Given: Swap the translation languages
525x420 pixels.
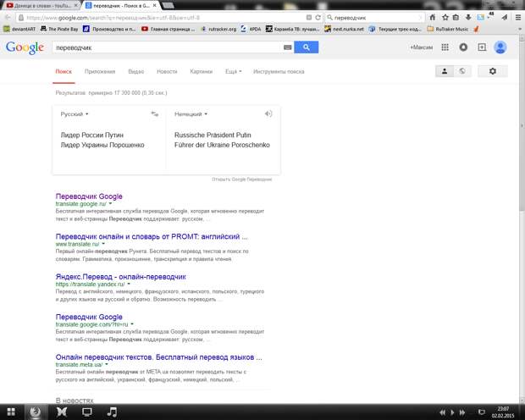Looking at the screenshot, I should 155,113.
